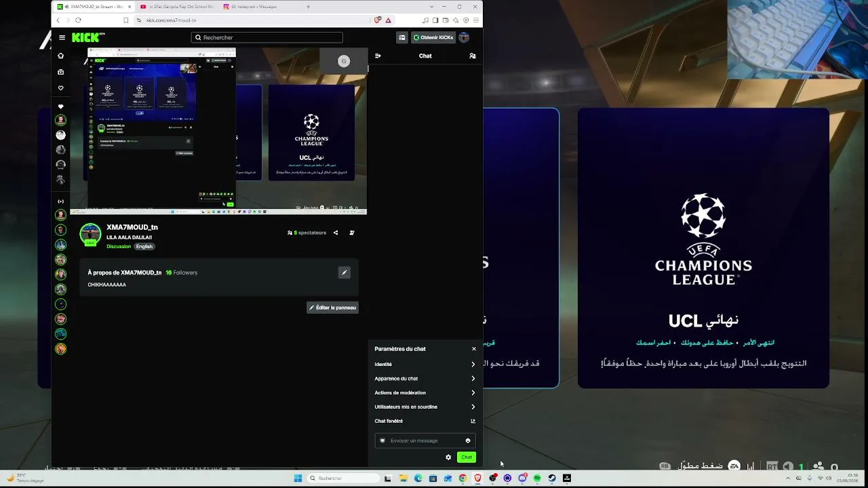Open the user profile avatar menu
Image resolution: width=868 pixels, height=488 pixels.
pos(464,38)
